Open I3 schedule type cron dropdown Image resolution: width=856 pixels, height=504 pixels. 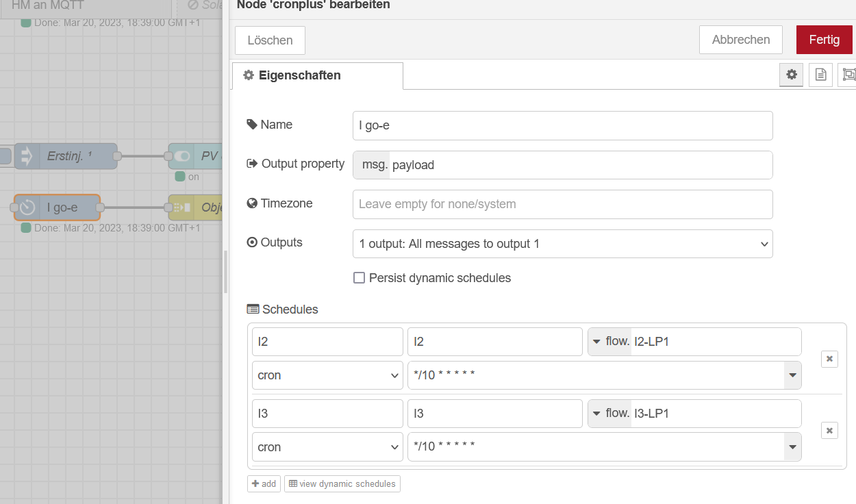pyautogui.click(x=327, y=447)
